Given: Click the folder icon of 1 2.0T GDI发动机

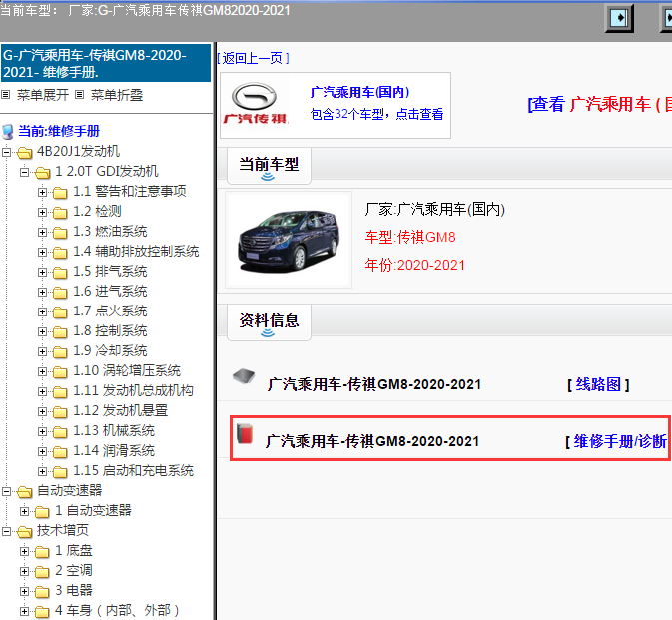Looking at the screenshot, I should click(x=42, y=173).
